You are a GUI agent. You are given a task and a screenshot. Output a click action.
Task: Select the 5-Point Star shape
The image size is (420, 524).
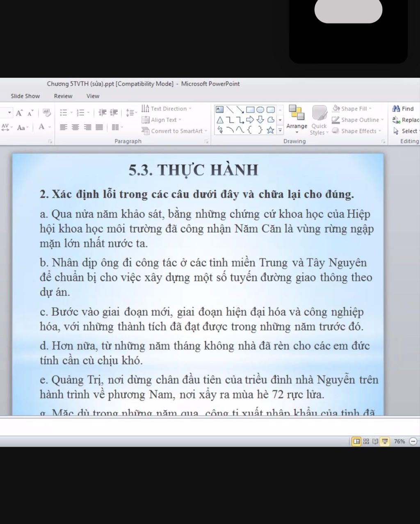(x=271, y=130)
